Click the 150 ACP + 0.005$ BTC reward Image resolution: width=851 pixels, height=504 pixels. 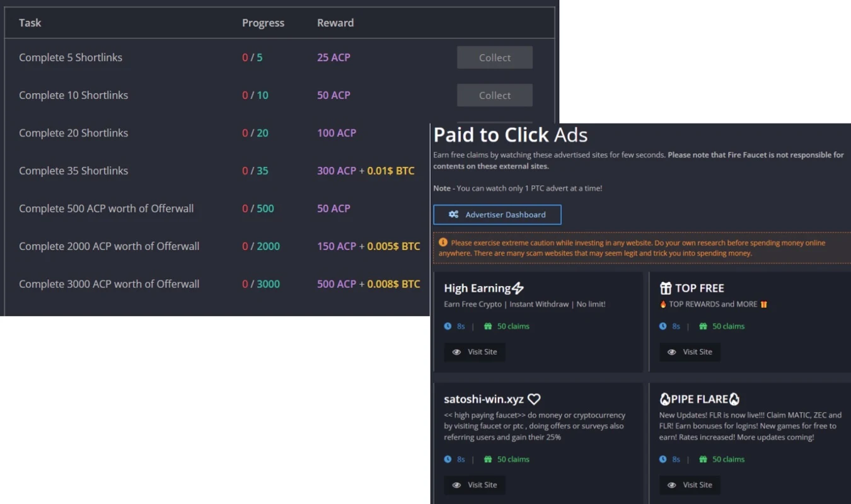(x=368, y=246)
